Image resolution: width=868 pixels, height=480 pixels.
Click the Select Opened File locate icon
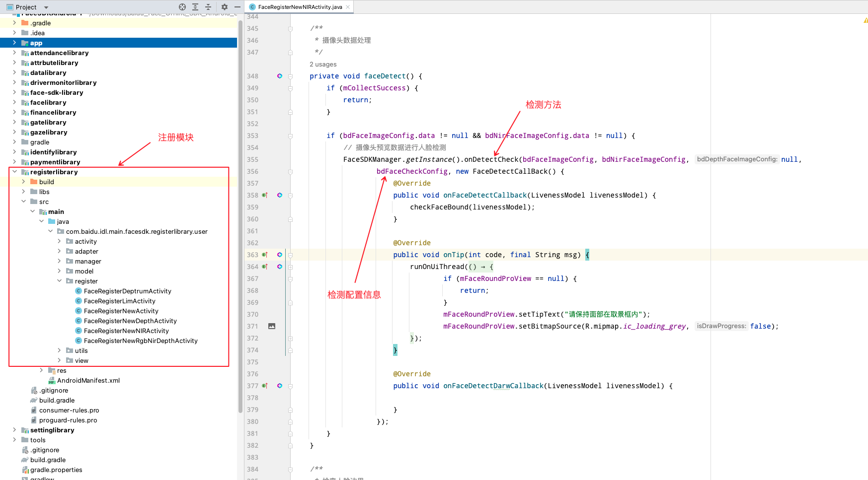[x=182, y=7]
